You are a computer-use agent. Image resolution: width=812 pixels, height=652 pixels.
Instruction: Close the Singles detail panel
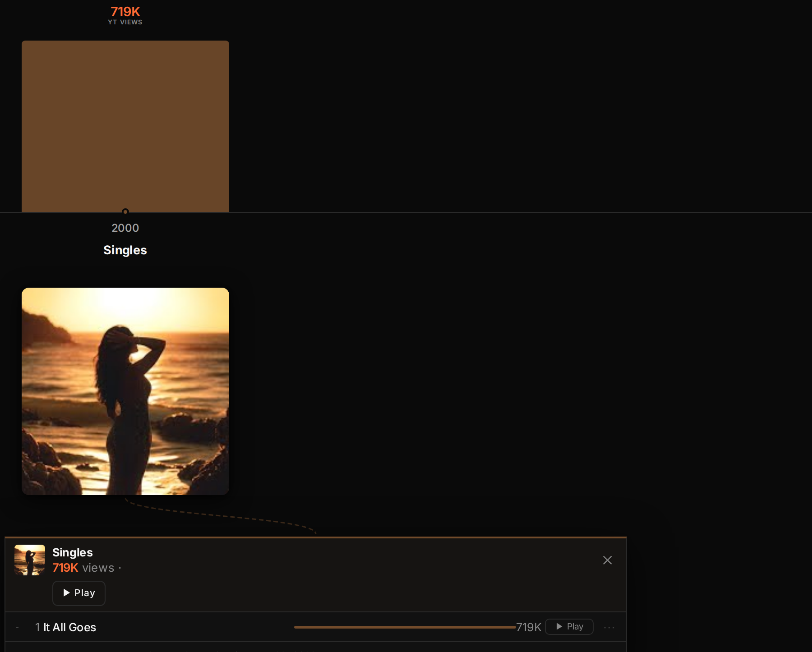pos(607,560)
